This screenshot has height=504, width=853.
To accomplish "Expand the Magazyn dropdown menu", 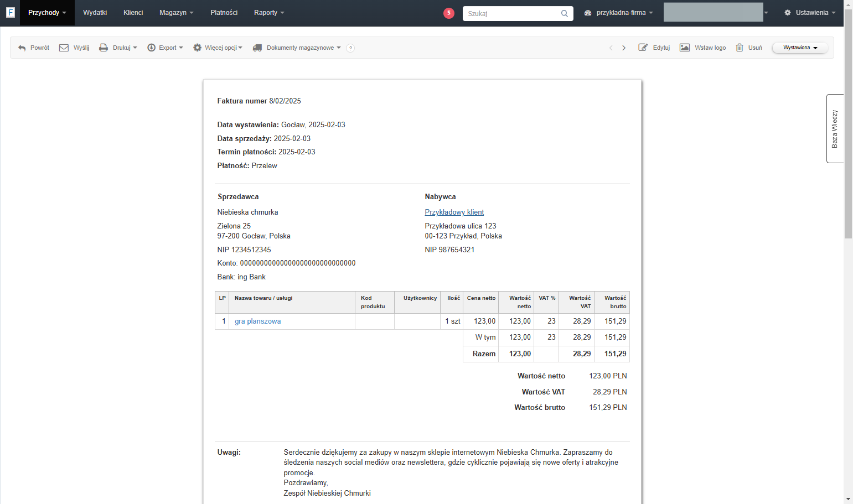I will [177, 13].
